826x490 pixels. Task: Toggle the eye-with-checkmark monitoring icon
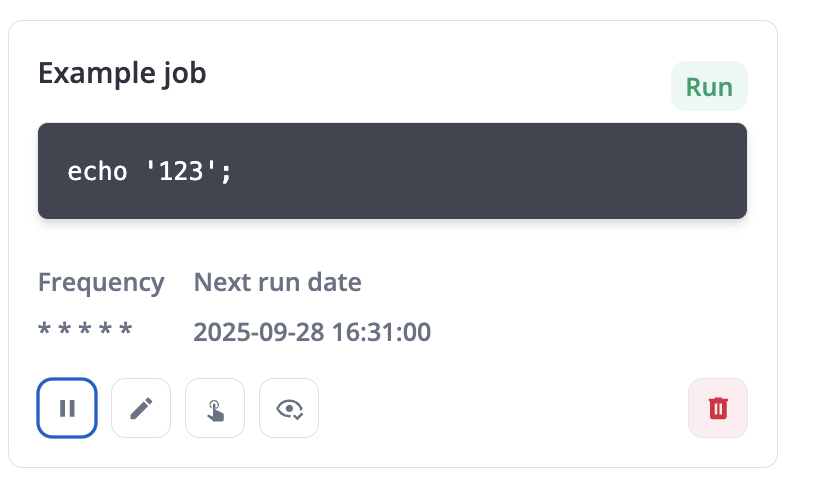click(x=289, y=408)
